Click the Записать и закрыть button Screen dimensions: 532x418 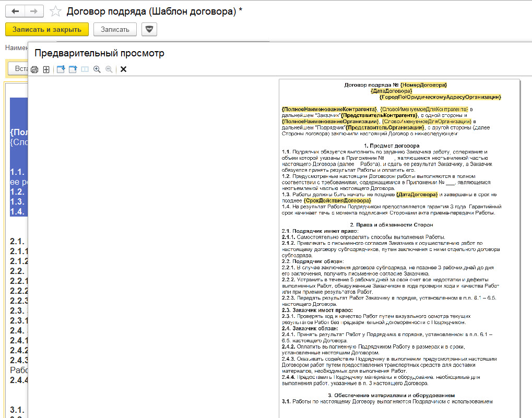[47, 30]
